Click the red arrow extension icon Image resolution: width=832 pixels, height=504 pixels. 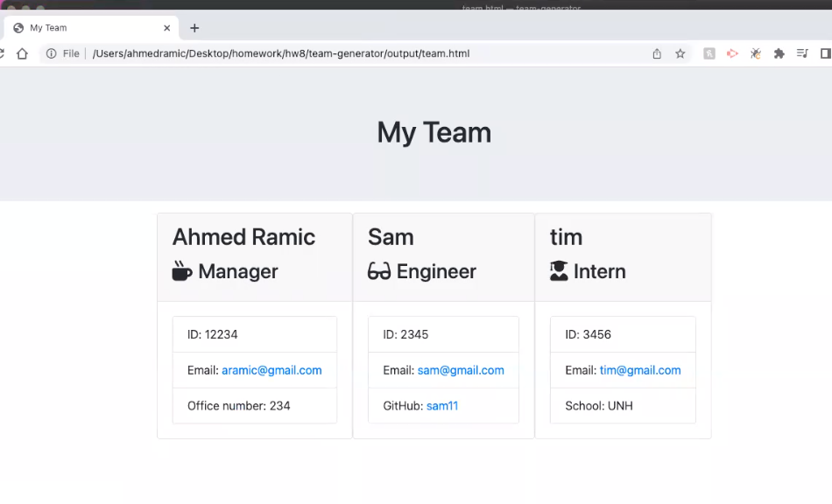point(732,53)
